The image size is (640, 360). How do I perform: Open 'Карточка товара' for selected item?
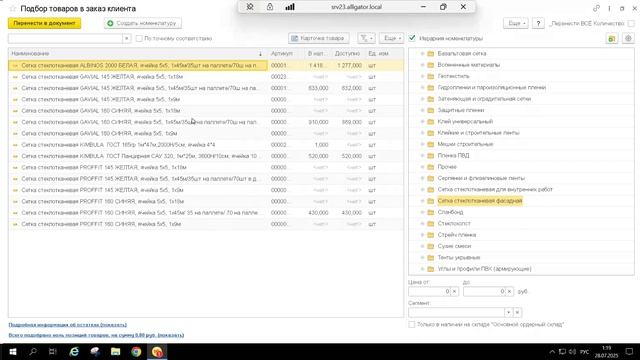tap(318, 38)
